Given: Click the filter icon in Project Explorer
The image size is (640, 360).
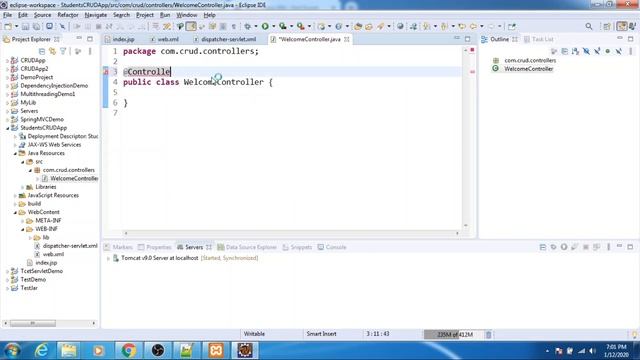Looking at the screenshot, I should [x=63, y=51].
